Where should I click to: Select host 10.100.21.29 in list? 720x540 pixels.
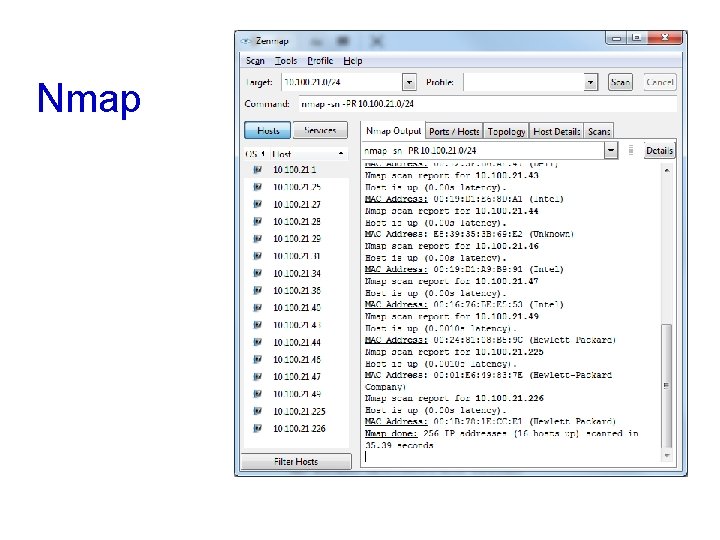[296, 239]
